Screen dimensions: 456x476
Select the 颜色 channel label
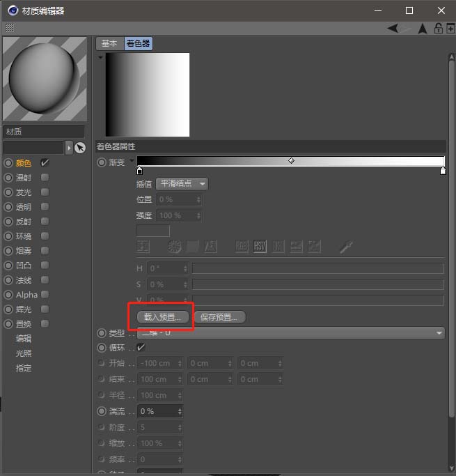coord(24,163)
